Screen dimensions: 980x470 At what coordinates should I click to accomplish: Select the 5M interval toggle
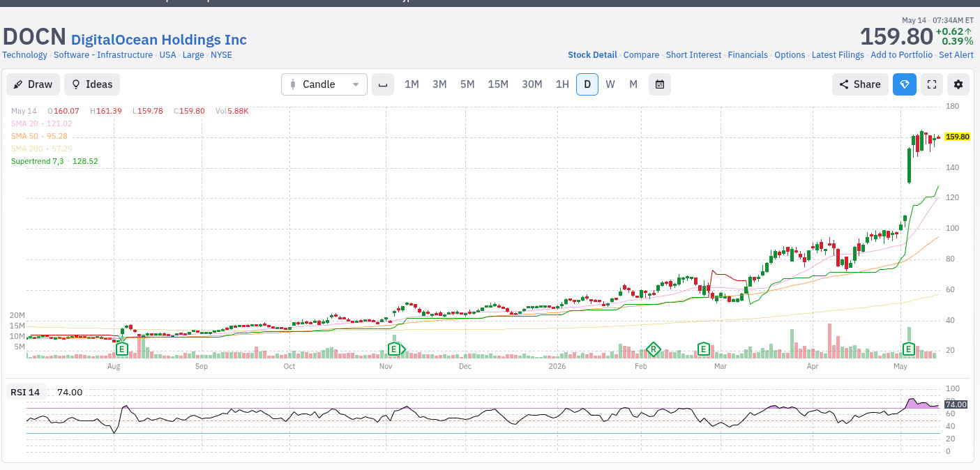point(467,84)
